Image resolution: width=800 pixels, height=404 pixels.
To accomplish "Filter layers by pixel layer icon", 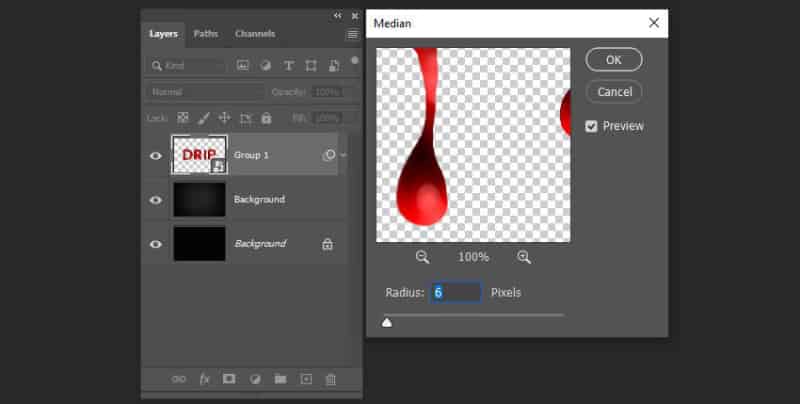I will [x=243, y=65].
